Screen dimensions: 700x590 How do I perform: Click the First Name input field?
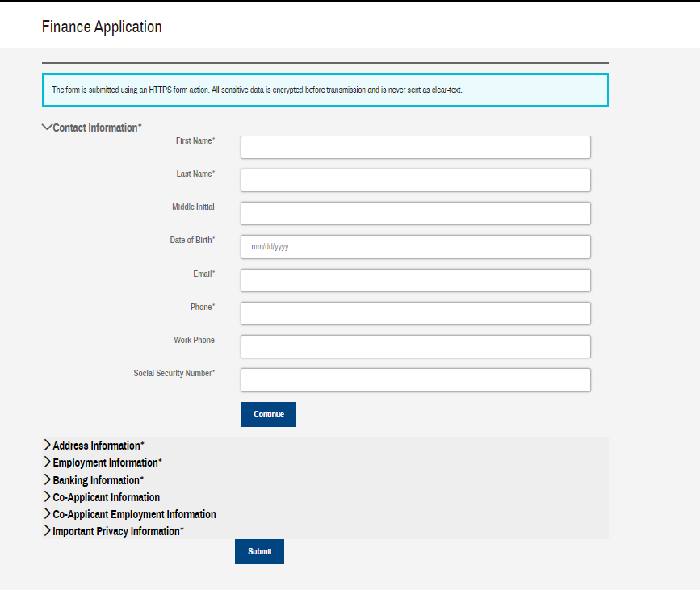tap(416, 147)
